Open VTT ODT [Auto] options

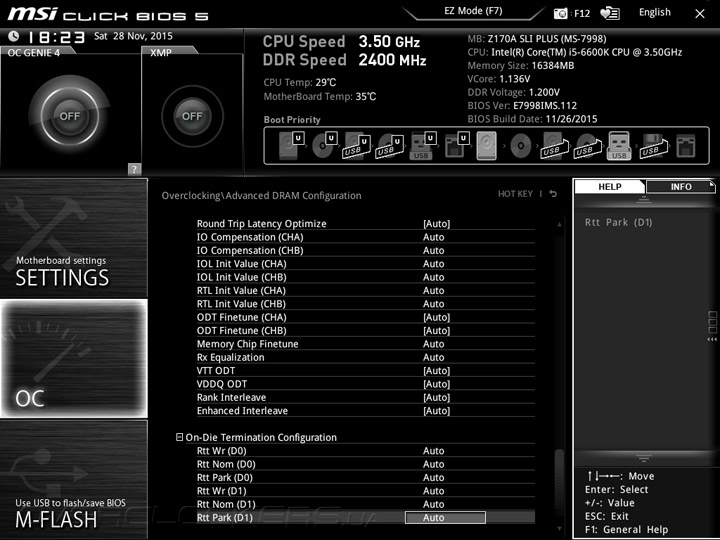(436, 371)
